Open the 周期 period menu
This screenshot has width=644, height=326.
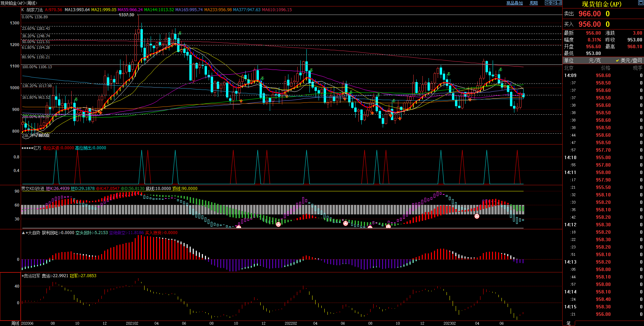tap(534, 3)
